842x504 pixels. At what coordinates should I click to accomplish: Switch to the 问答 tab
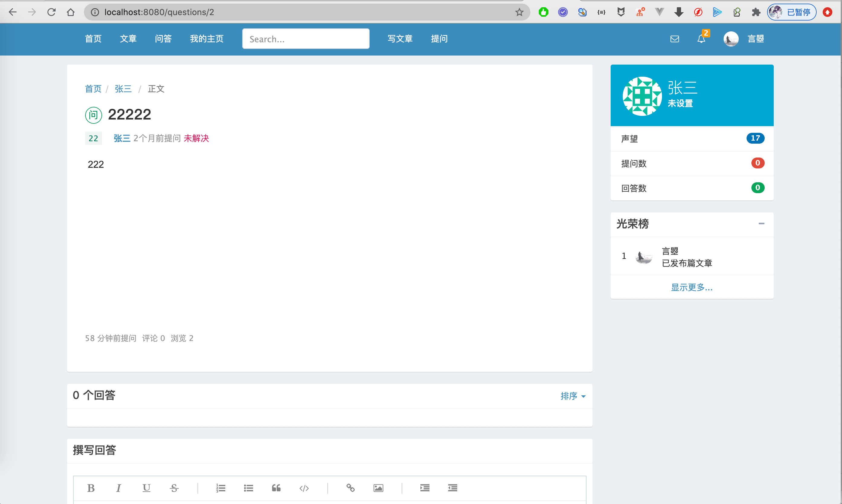click(163, 39)
